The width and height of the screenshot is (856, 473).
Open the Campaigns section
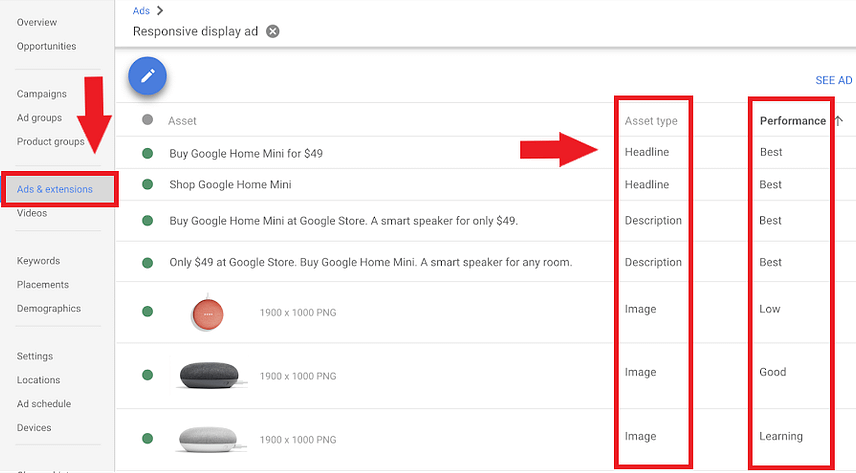point(42,94)
